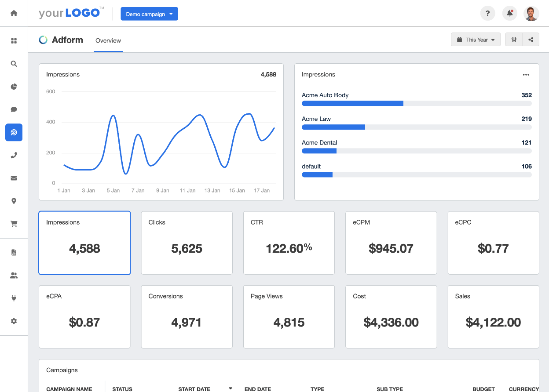Open the user profile avatar

coord(531,13)
